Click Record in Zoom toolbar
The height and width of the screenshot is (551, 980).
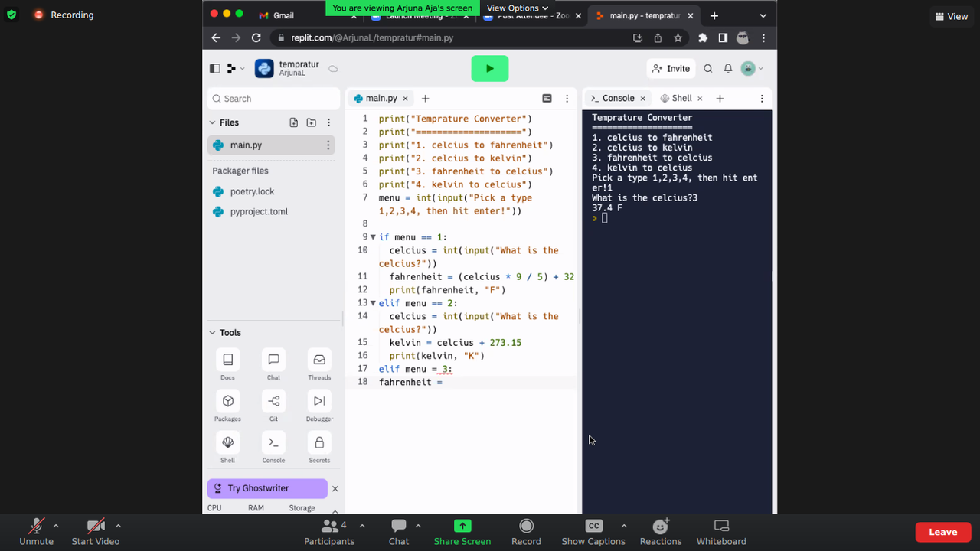[x=526, y=532]
